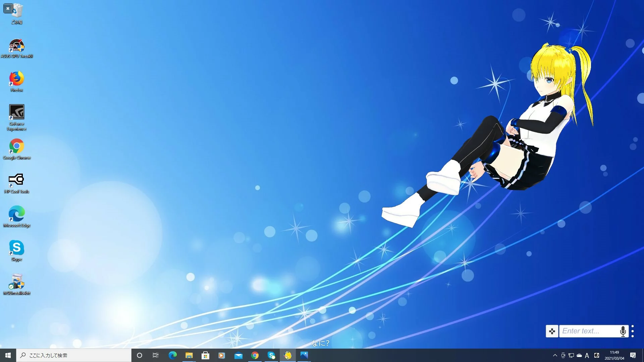Open Cortana from the taskbar circle icon
The height and width of the screenshot is (362, 644).
coord(140,355)
